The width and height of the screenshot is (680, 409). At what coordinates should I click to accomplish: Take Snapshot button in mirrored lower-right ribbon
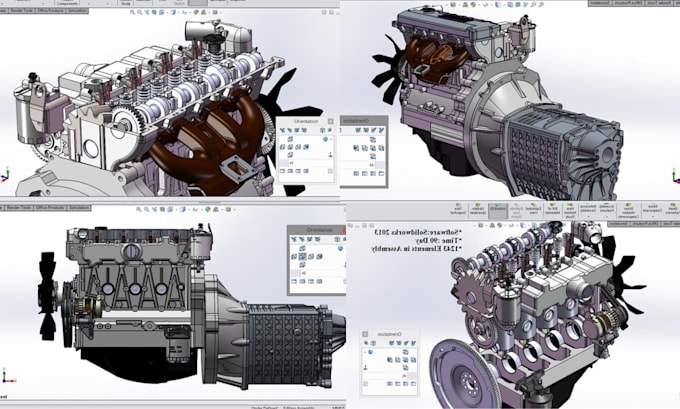coord(458,209)
